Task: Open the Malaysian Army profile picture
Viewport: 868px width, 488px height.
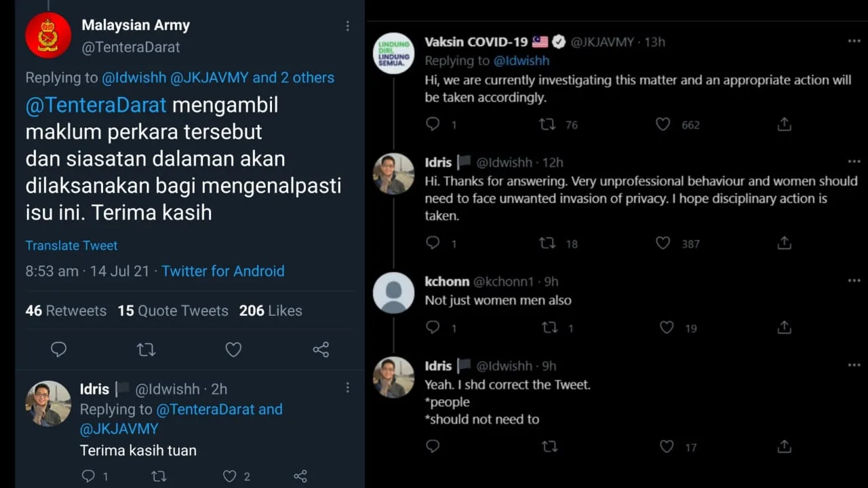Action: coord(48,35)
